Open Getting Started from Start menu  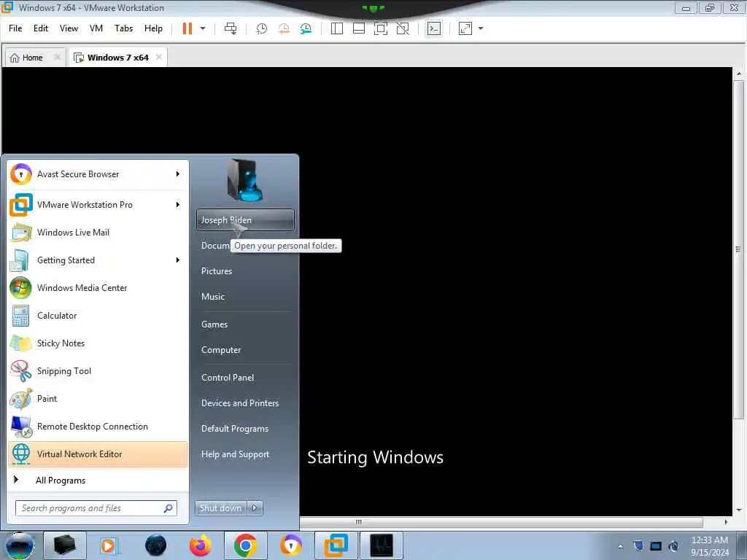pyautogui.click(x=66, y=260)
